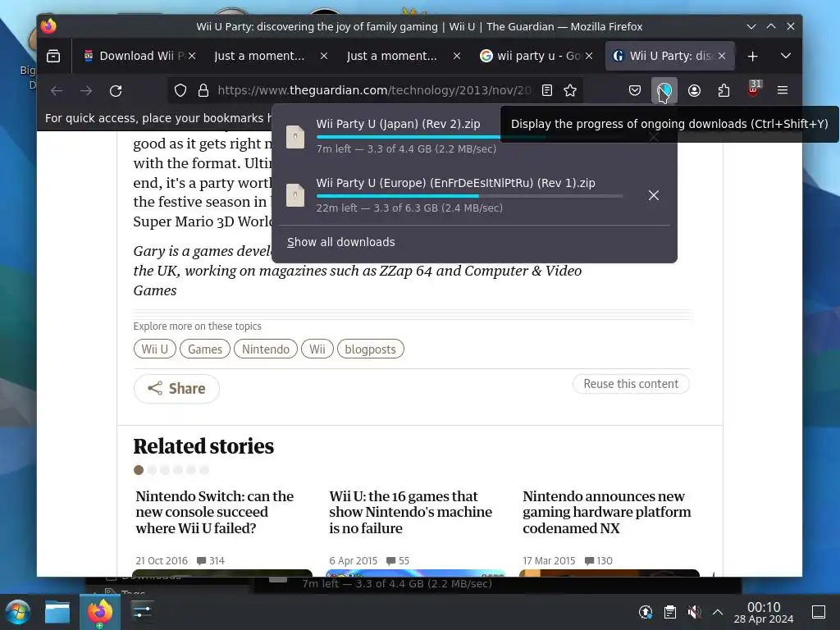Open the Wii U topic tag

(x=155, y=349)
